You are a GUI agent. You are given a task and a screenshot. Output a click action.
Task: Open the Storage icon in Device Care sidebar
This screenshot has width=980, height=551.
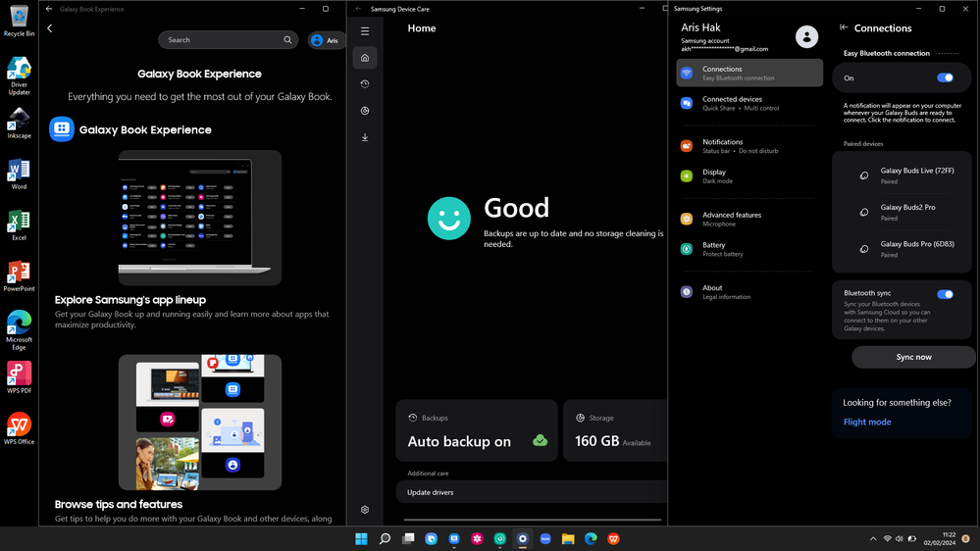pyautogui.click(x=365, y=111)
